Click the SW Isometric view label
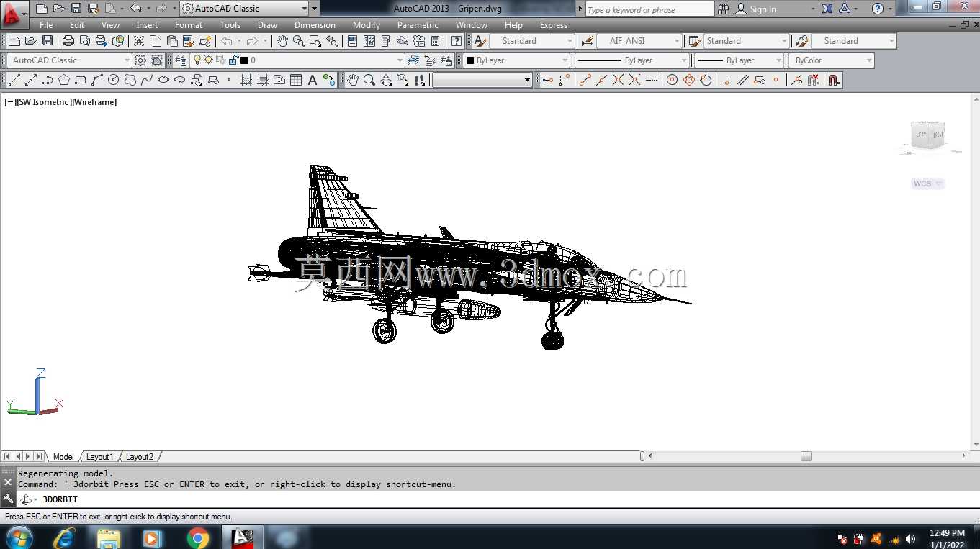980x549 pixels. pyautogui.click(x=43, y=102)
